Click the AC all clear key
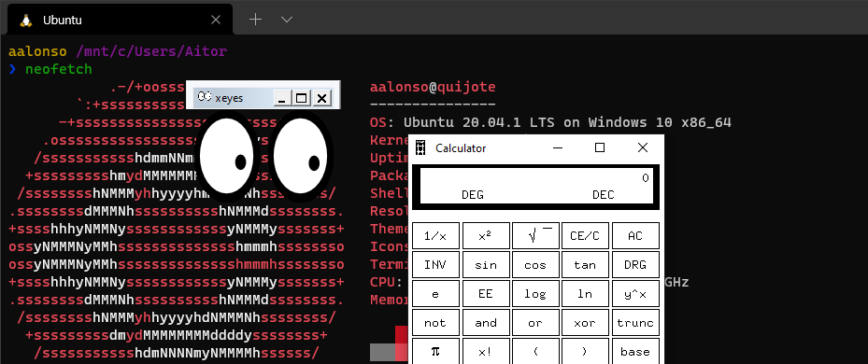The image size is (868, 364). pyautogui.click(x=635, y=235)
